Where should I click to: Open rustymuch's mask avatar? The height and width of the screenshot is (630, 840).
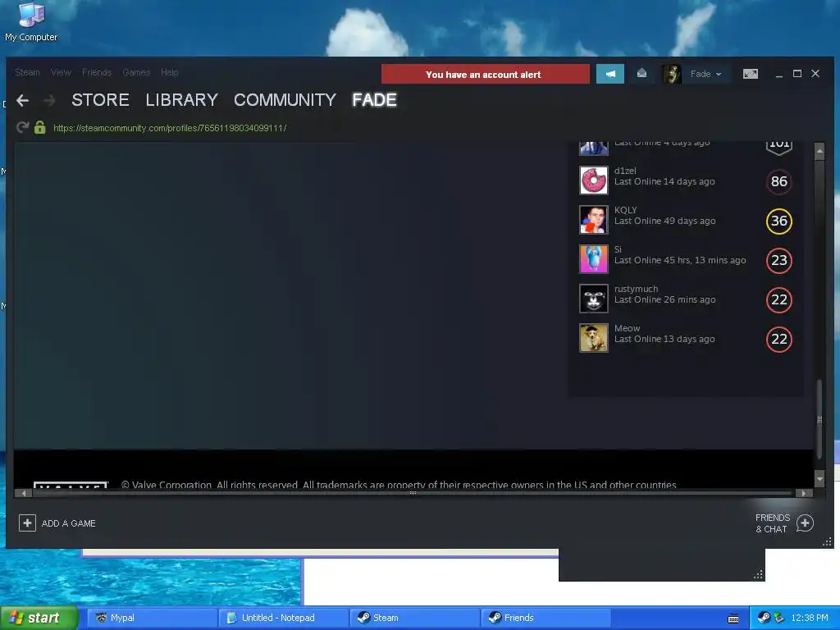(x=594, y=299)
